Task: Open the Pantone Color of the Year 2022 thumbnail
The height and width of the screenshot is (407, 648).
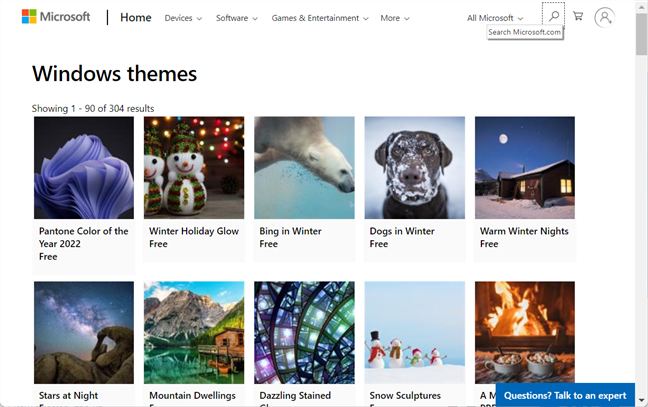Action: pos(84,168)
